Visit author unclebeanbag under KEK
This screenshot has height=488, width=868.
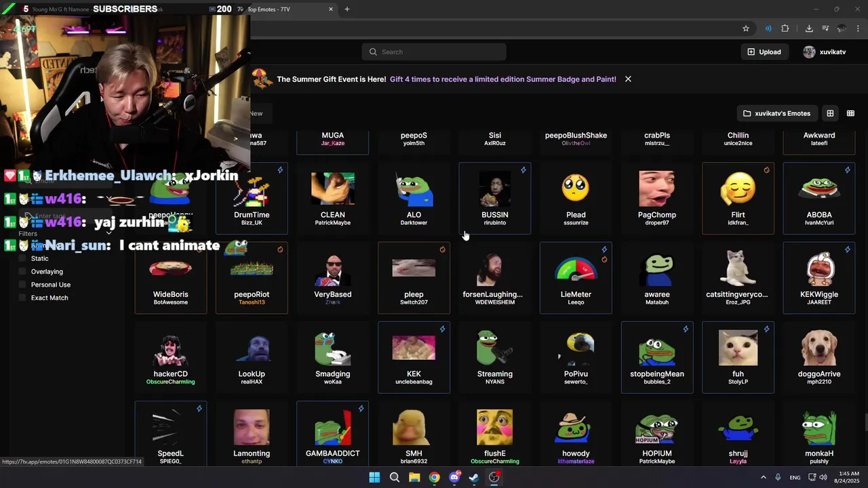[x=414, y=382]
